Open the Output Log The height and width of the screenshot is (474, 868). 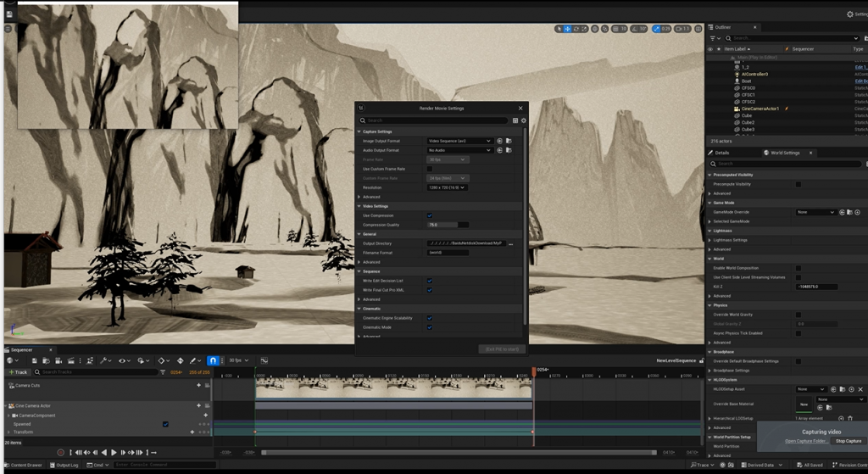pos(66,466)
